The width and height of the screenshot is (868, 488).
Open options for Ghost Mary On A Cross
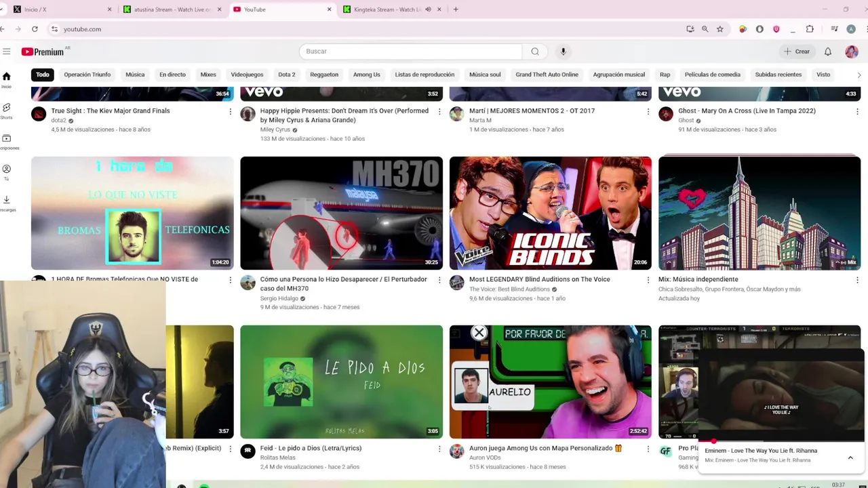click(x=856, y=111)
